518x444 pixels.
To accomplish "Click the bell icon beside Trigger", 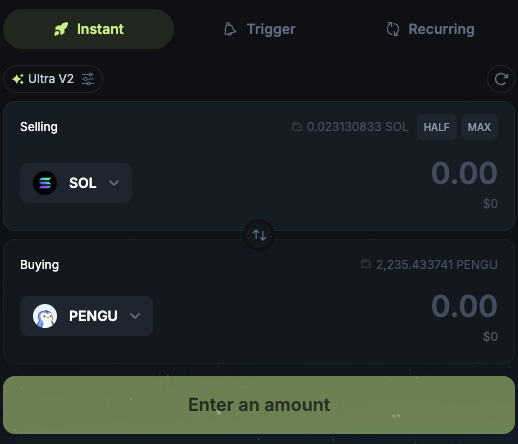I will tap(230, 29).
